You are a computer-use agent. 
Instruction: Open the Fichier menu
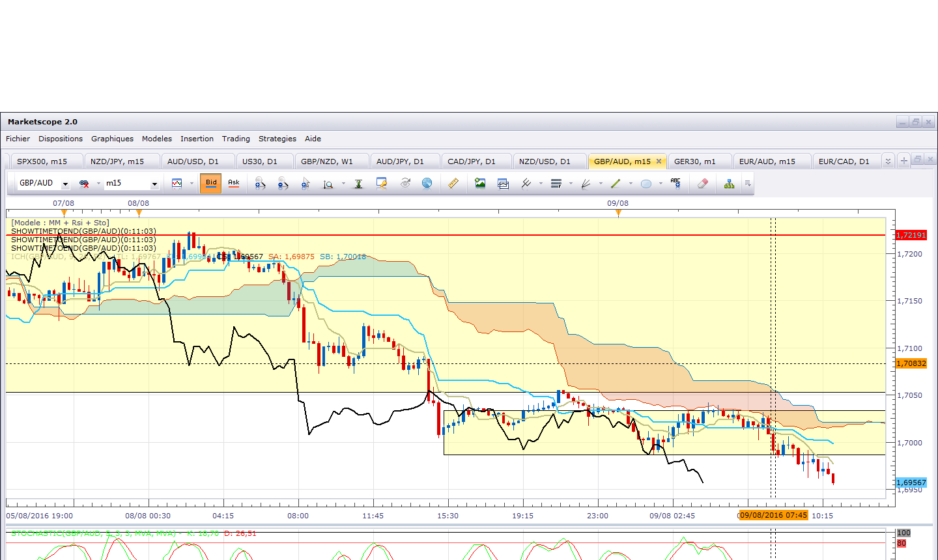click(x=18, y=139)
